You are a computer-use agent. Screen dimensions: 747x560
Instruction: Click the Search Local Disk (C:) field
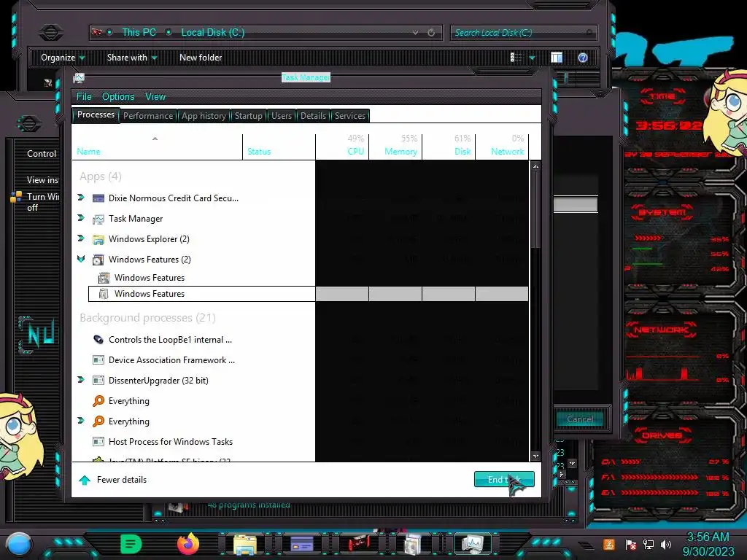tap(523, 33)
